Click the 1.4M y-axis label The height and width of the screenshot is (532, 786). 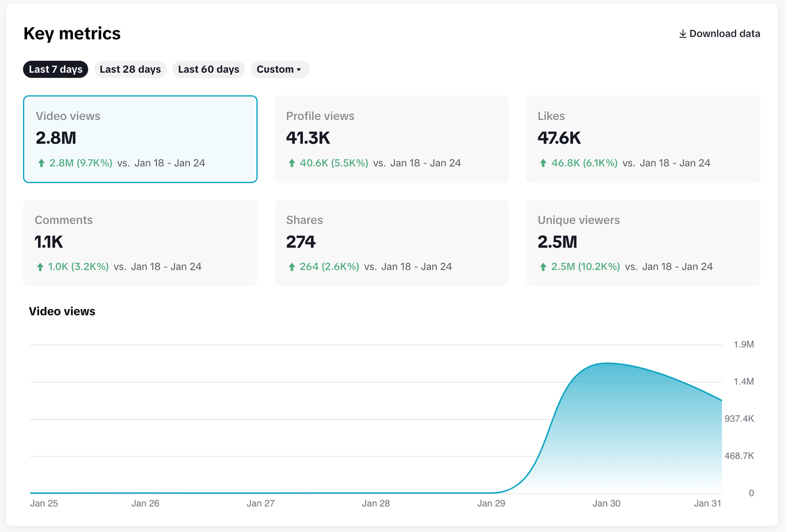pos(744,382)
